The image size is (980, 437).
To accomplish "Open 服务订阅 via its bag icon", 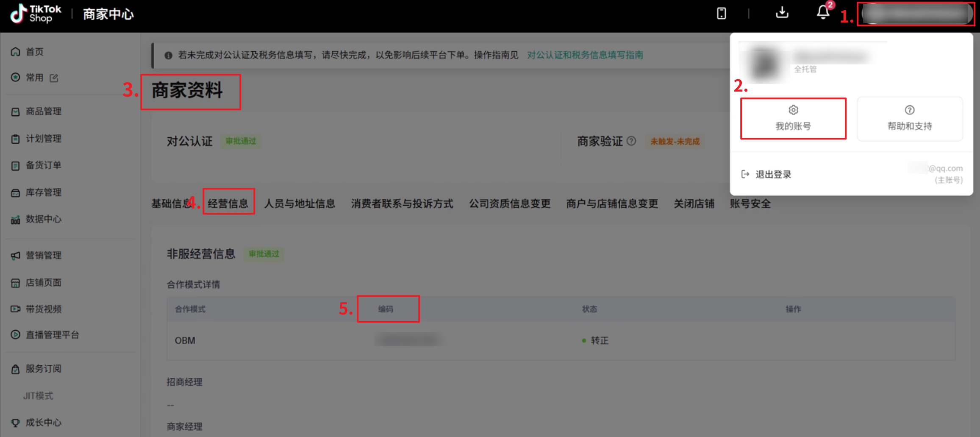I will point(16,369).
